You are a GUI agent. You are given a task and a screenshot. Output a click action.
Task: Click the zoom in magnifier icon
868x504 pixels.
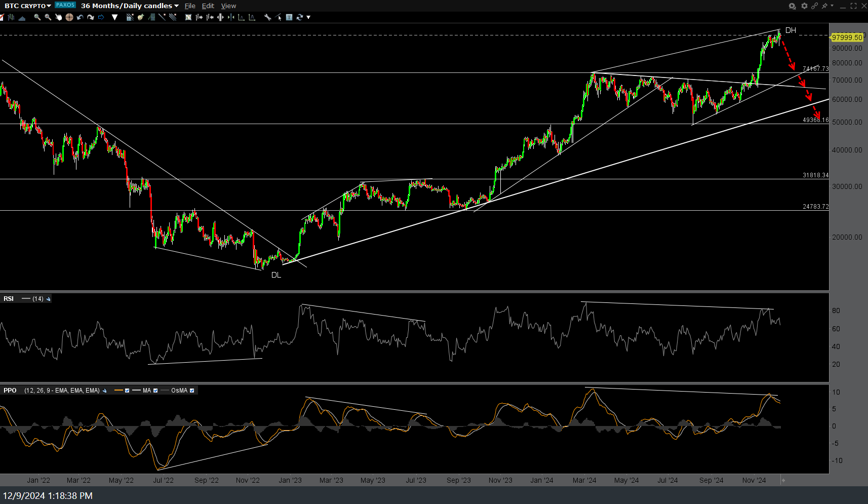[37, 17]
